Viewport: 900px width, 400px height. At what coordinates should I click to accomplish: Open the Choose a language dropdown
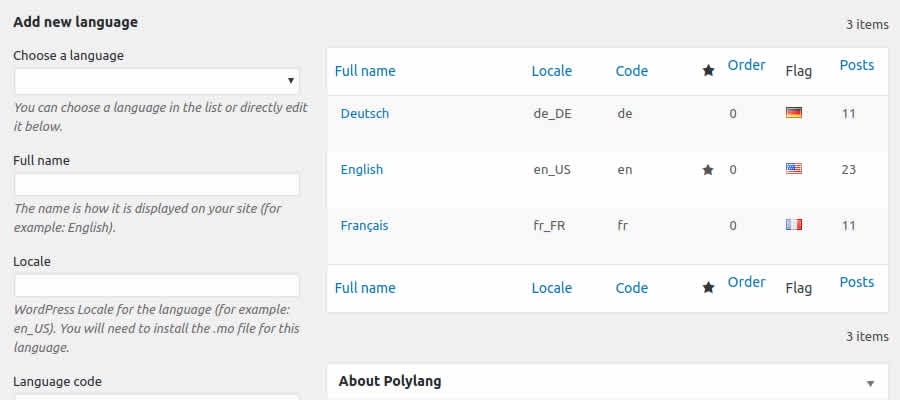(x=157, y=81)
